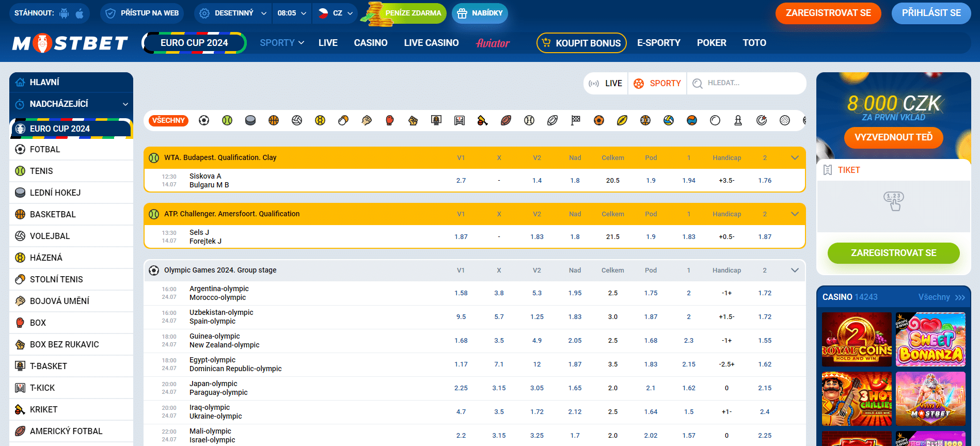Open the LIVE CASINO menu tab
This screenshot has height=446, width=980.
(x=431, y=43)
